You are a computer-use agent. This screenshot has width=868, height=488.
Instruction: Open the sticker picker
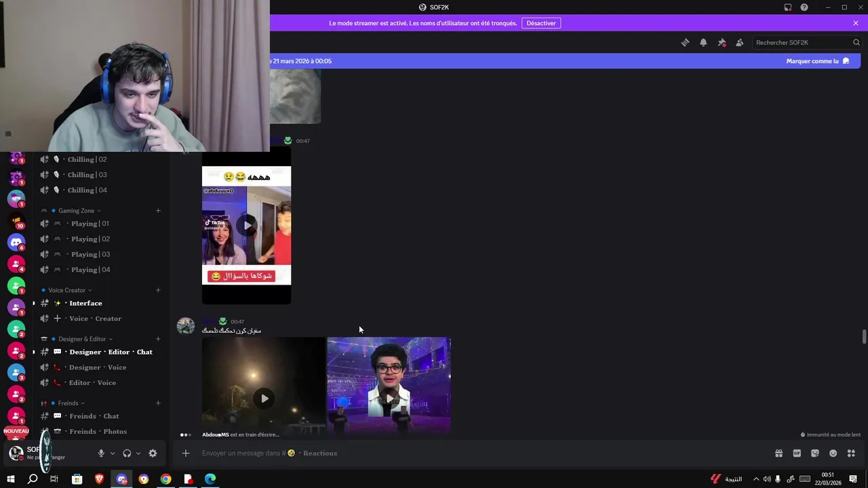click(815, 453)
